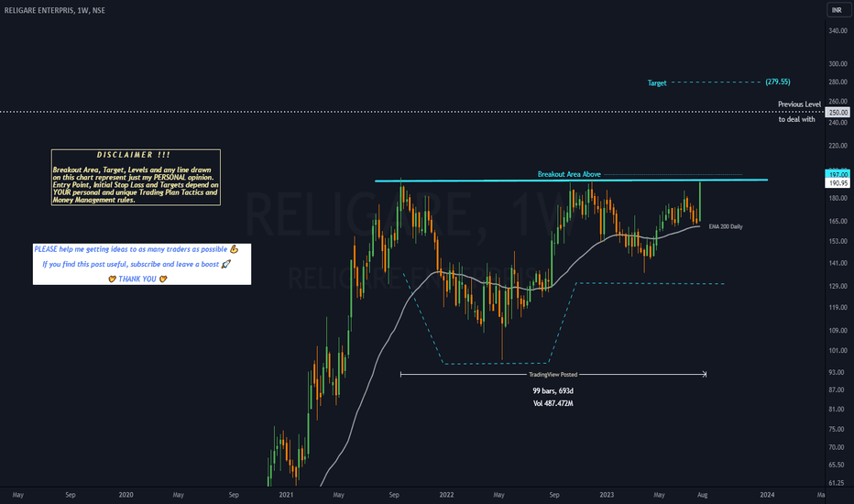854x504 pixels.
Task: Click the 2023 time axis label
Action: pos(607,495)
